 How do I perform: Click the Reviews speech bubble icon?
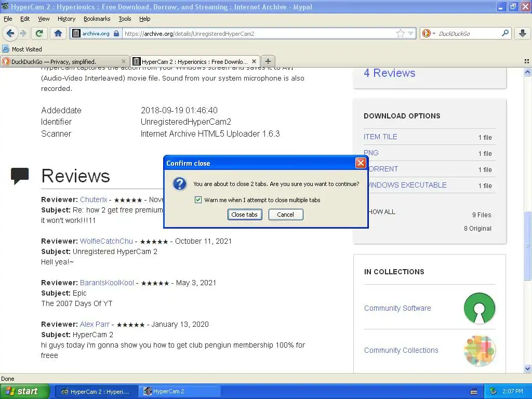(20, 176)
